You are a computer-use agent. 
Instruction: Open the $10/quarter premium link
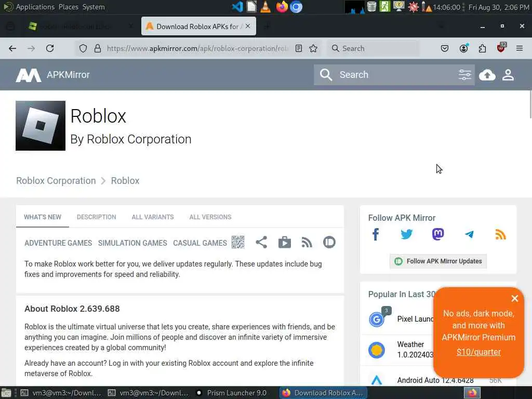coord(478,352)
